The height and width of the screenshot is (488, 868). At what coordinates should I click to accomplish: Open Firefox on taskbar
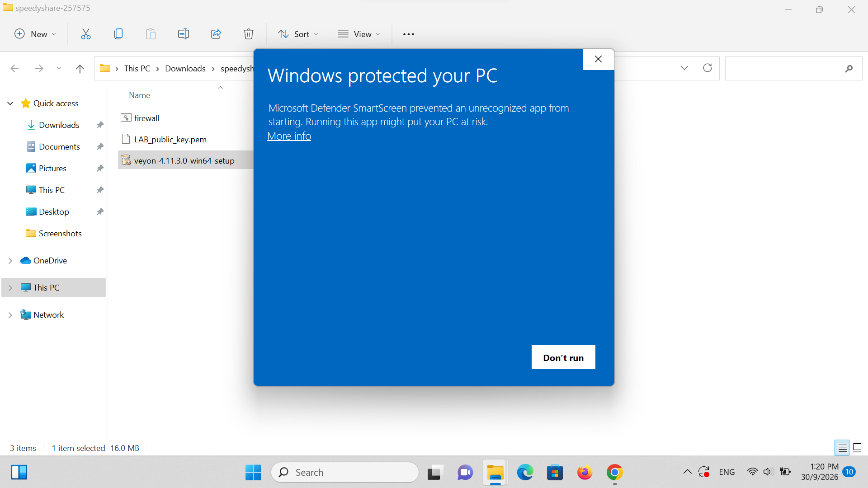(585, 473)
